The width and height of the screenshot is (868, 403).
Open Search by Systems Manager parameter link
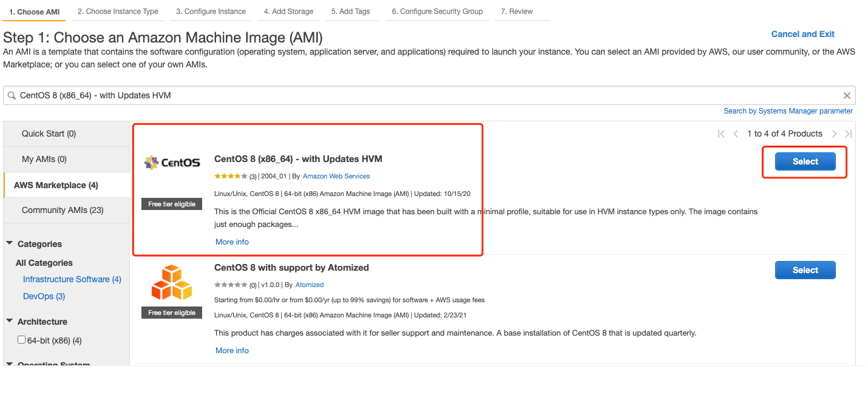[x=788, y=111]
